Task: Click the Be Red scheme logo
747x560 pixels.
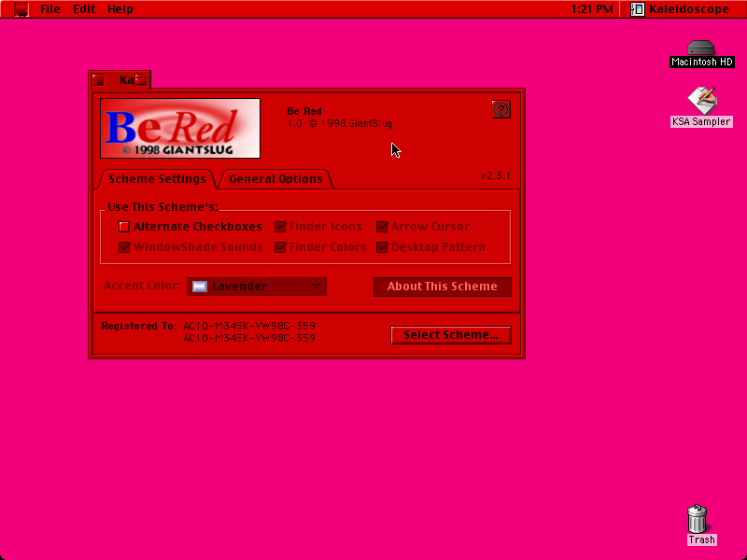Action: pos(180,128)
